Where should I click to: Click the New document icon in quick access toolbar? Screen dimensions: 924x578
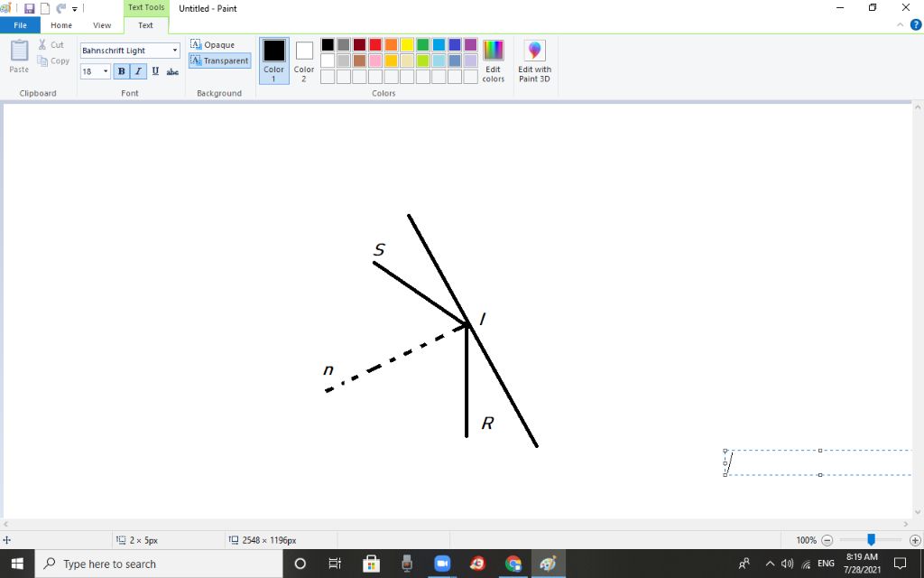45,9
